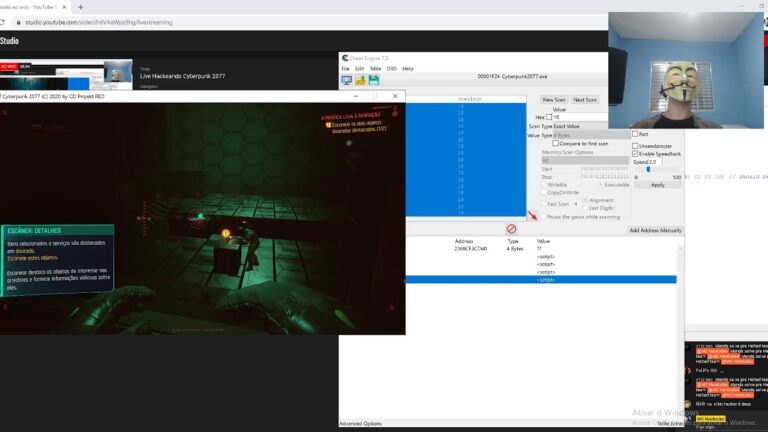
Task: Click the stream title Live Hackeando Cyberpunk 2077
Action: [182, 76]
